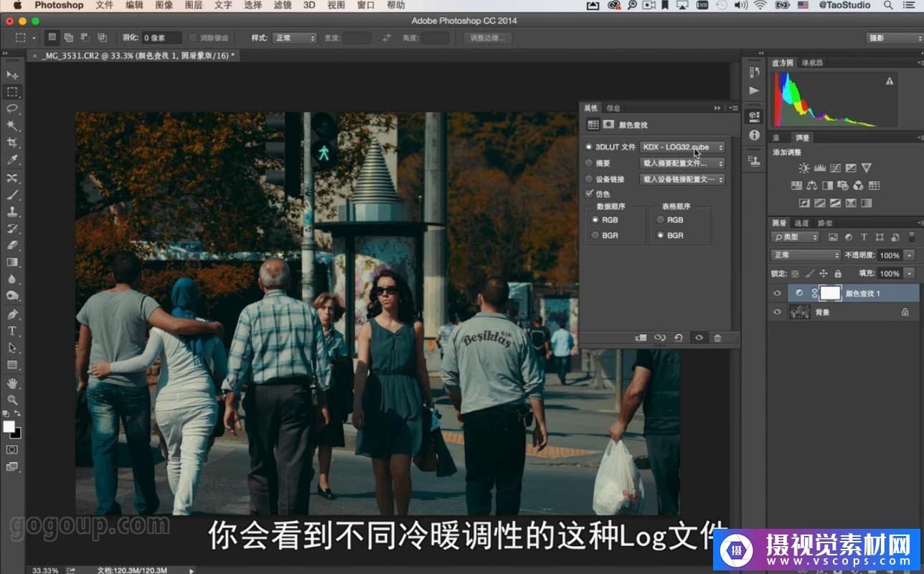Click the 调整边缘... button
This screenshot has width=924, height=574.
[x=487, y=37]
